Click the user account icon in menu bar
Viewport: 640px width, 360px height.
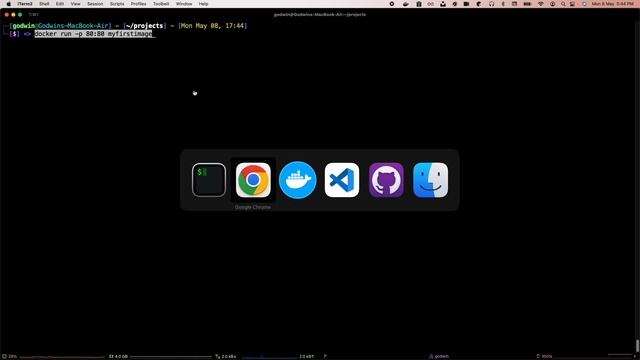pyautogui.click(x=552, y=4)
